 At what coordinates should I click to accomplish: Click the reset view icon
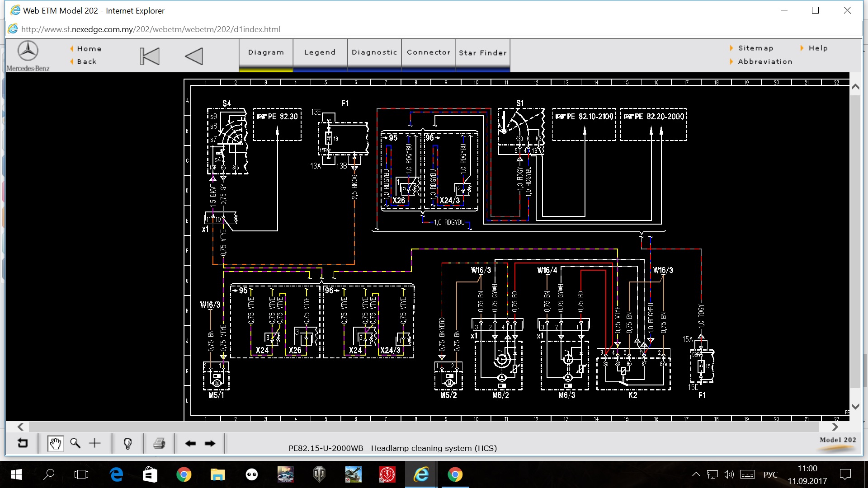click(22, 443)
